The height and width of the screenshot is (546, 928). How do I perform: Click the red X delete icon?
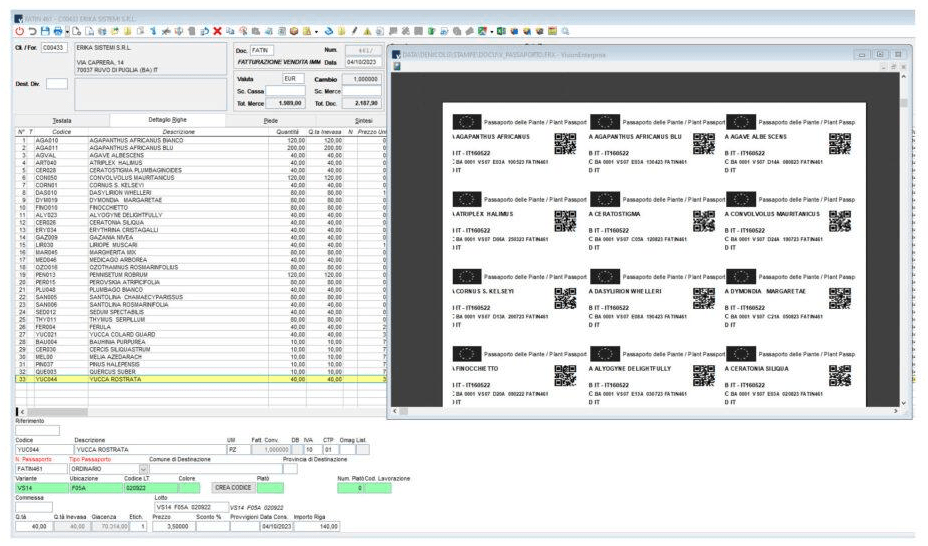pos(217,31)
